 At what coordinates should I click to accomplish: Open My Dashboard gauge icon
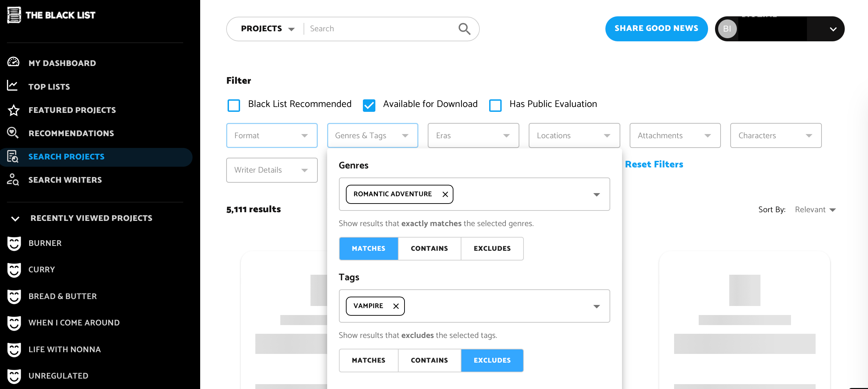click(x=14, y=63)
